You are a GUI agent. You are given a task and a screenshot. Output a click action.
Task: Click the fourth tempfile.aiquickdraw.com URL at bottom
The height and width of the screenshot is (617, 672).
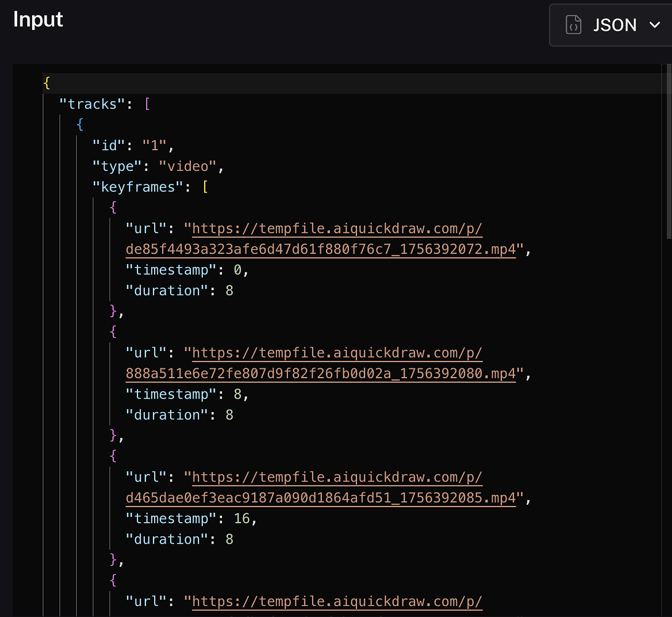tap(337, 601)
